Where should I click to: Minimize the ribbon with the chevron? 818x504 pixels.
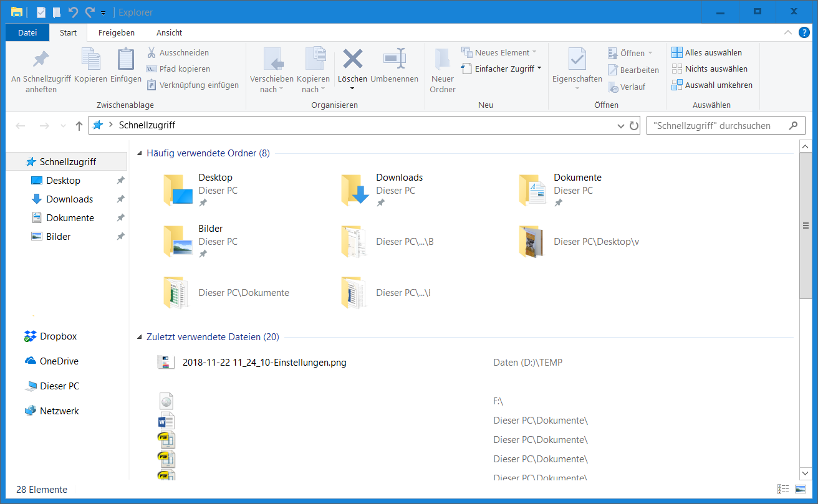click(787, 32)
